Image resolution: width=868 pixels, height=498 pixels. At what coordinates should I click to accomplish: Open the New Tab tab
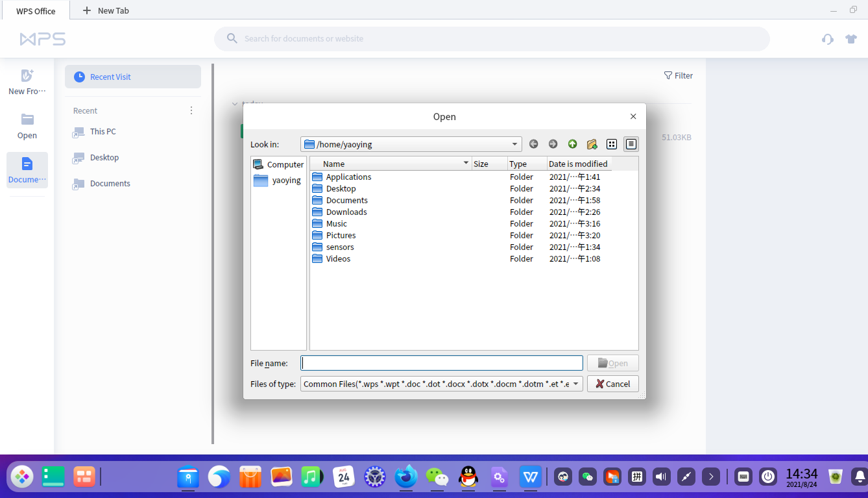click(x=106, y=11)
